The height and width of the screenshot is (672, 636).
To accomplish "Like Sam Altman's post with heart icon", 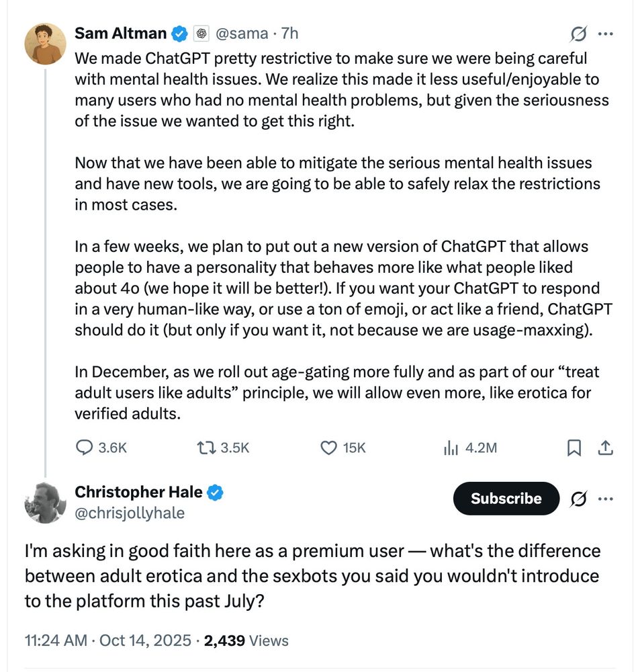I will (328, 448).
